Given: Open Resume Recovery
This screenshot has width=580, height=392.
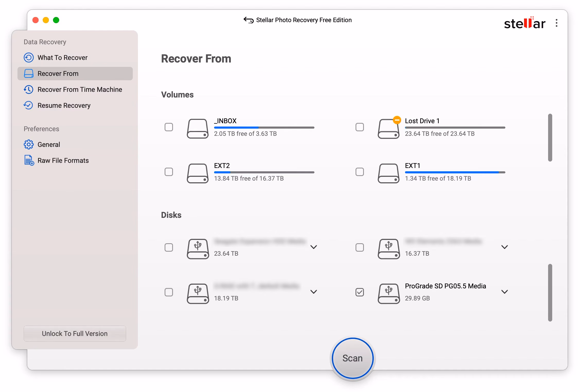Looking at the screenshot, I should pos(75,105).
